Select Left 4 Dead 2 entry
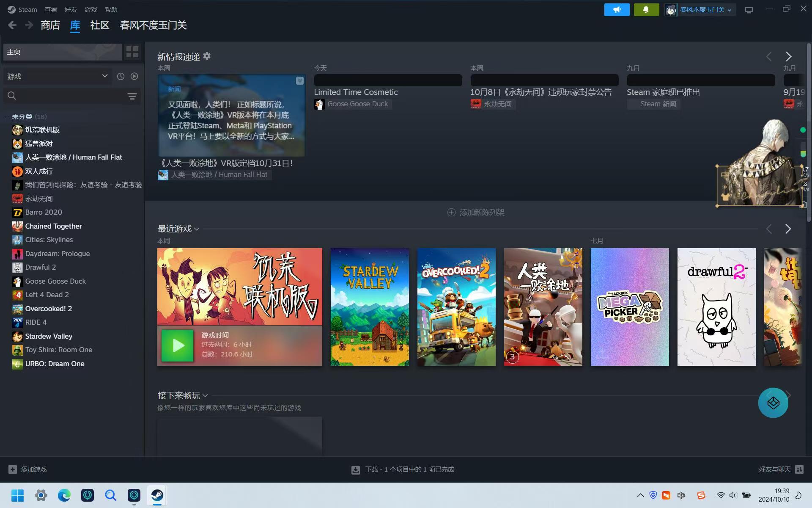 [x=47, y=295]
